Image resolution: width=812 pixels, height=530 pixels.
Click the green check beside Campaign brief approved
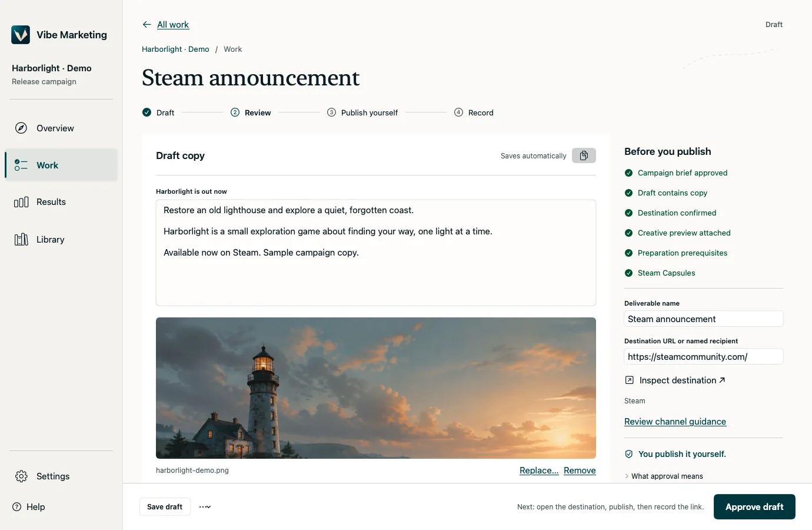tap(628, 173)
